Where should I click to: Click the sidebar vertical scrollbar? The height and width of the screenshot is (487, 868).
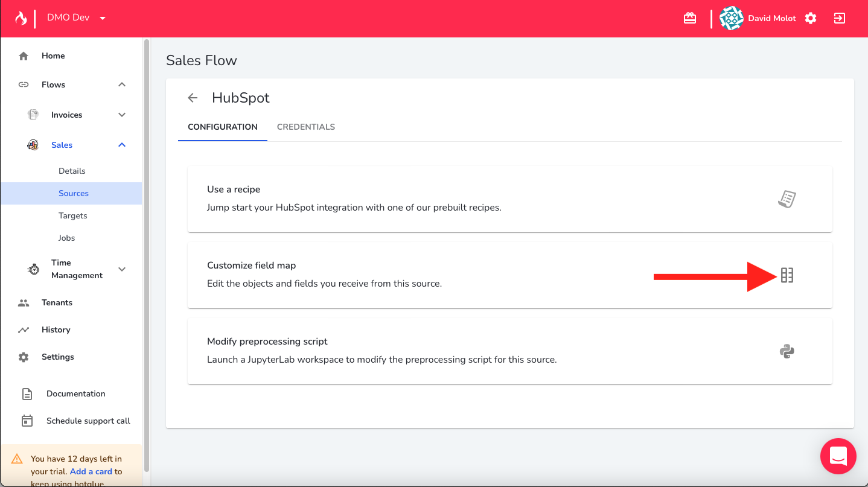click(146, 256)
